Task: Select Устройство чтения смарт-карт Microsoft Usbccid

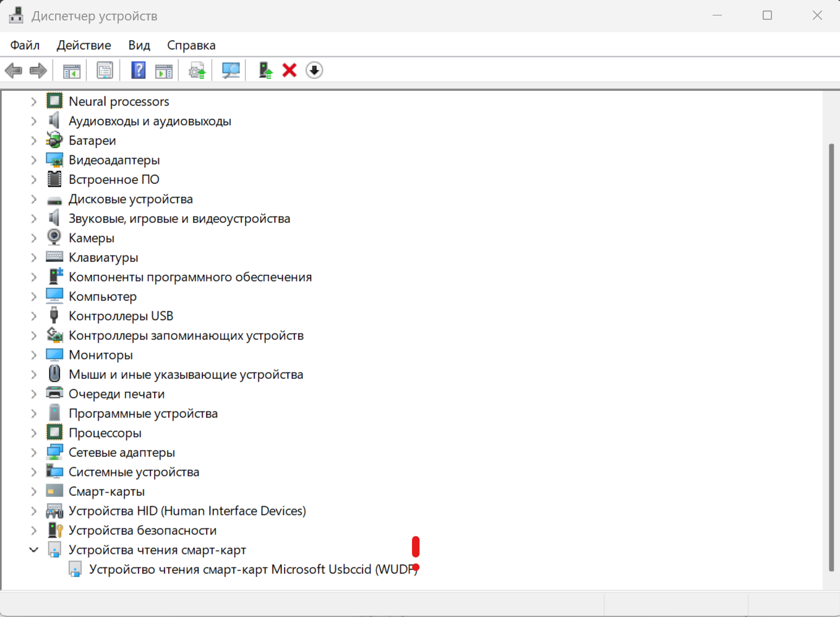Action: (254, 569)
